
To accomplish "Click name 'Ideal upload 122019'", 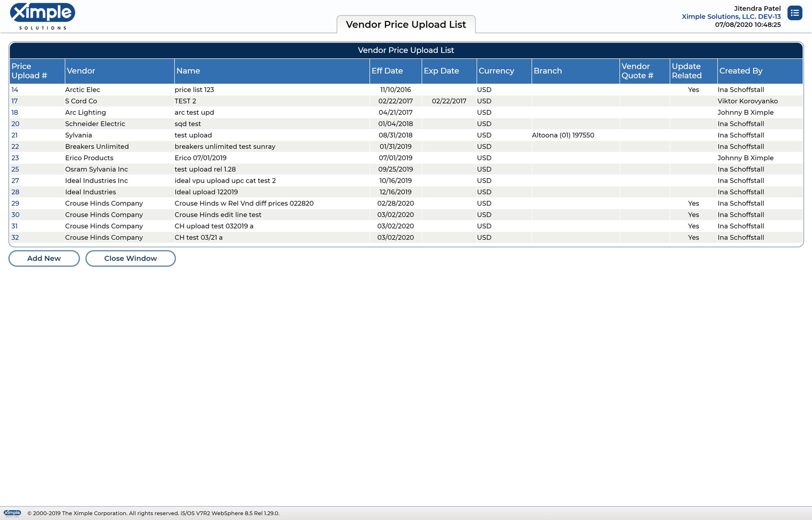I will pyautogui.click(x=206, y=192).
